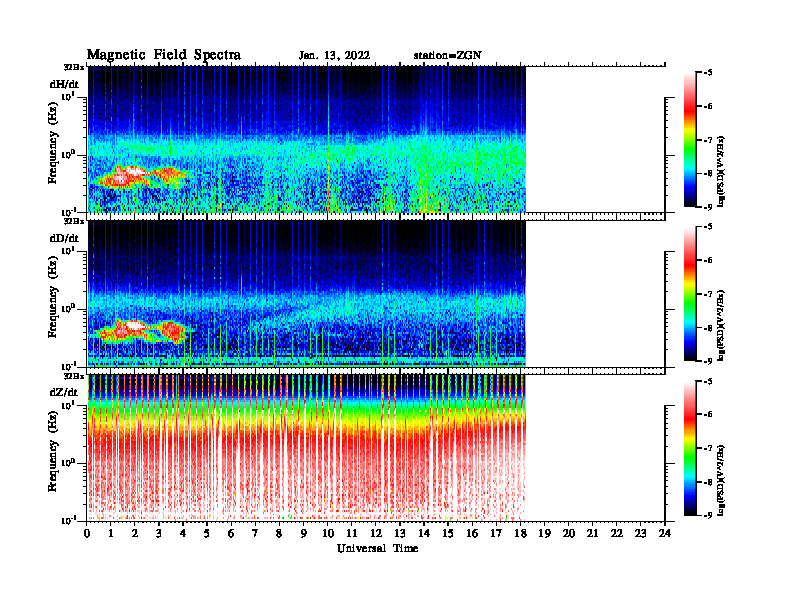Select the dH/dt panel label

click(x=64, y=84)
